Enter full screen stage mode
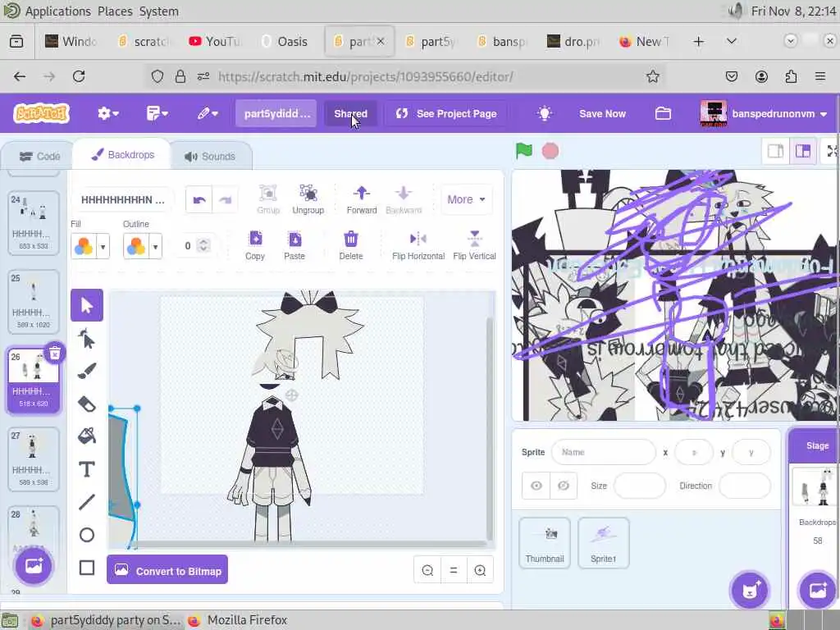This screenshot has width=840, height=630. click(x=832, y=152)
